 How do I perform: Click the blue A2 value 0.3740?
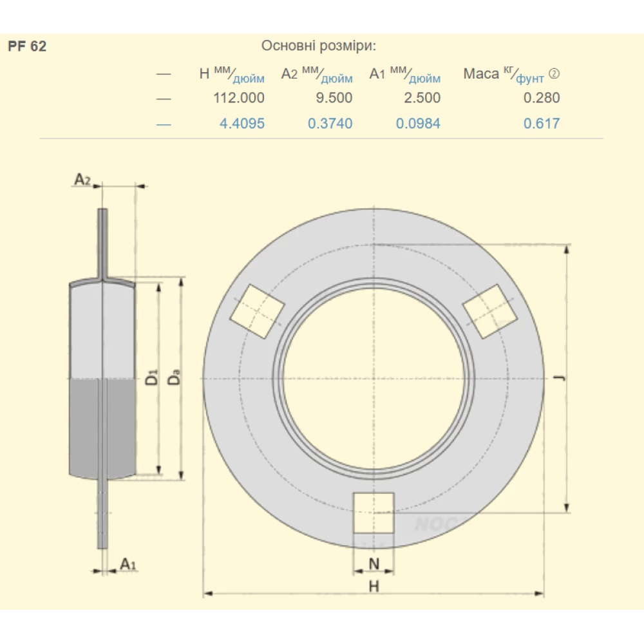tap(330, 123)
